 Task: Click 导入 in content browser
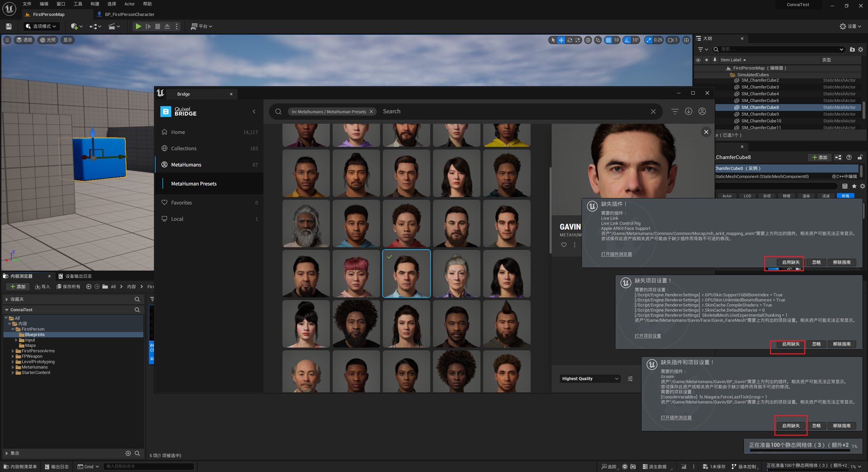tap(42, 287)
